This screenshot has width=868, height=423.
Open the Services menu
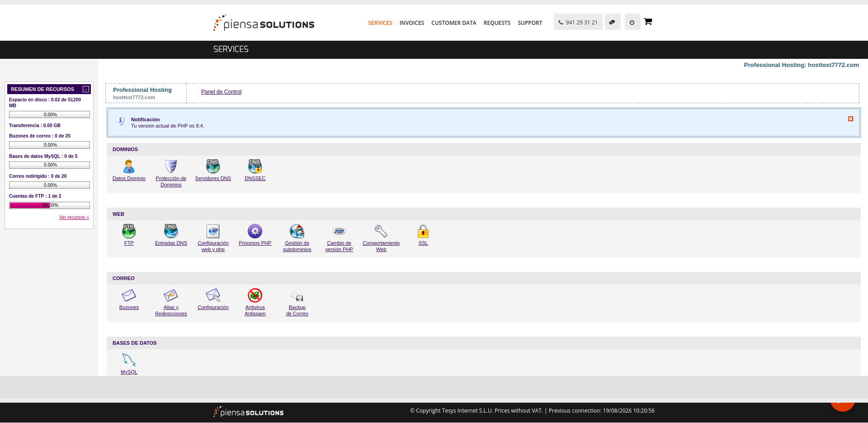[380, 23]
